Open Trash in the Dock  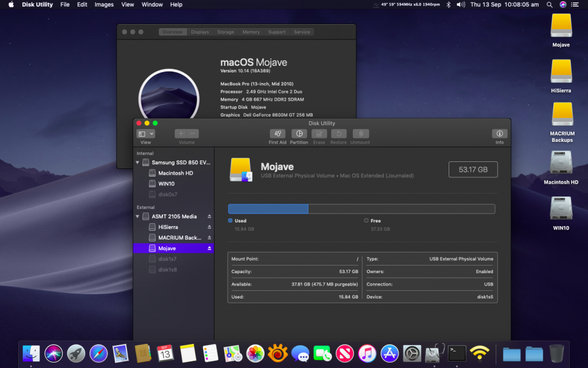tap(556, 353)
